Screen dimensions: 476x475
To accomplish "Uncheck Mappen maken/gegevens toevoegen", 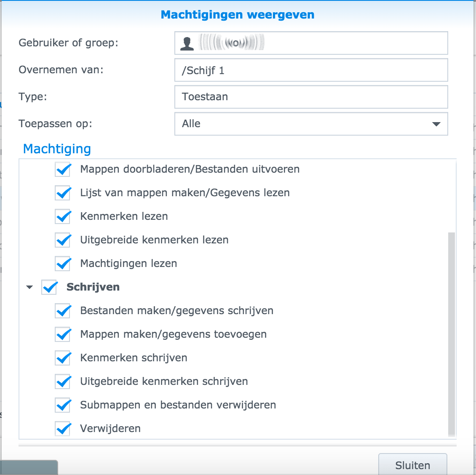I will [63, 334].
